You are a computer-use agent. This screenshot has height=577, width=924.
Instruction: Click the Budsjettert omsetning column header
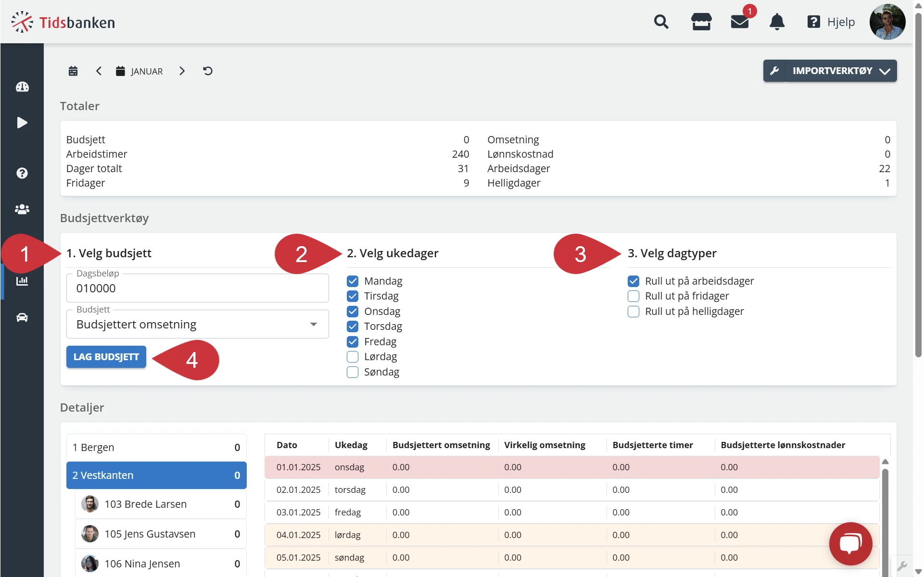441,445
